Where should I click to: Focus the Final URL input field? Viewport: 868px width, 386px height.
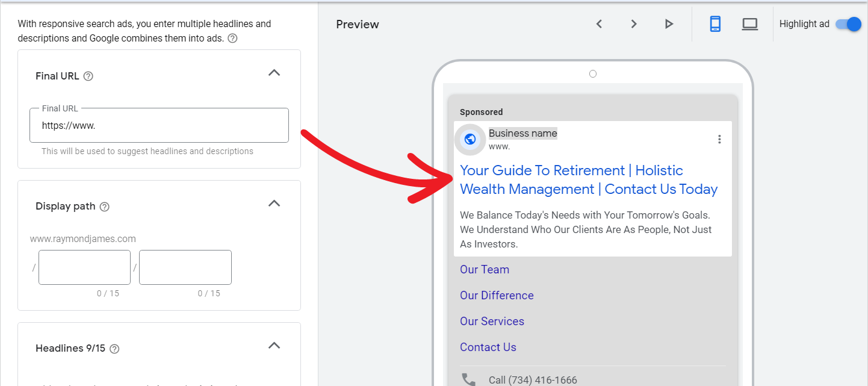point(159,125)
